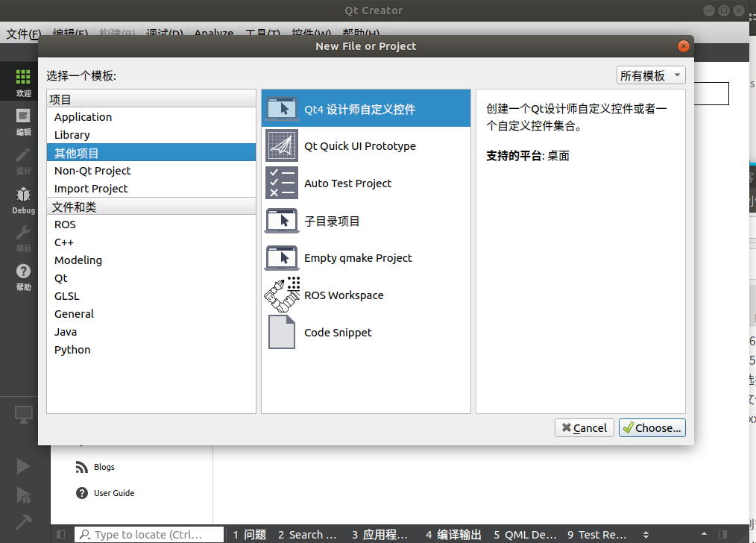Open the Search Results output tab
This screenshot has width=756, height=543.
pyautogui.click(x=307, y=534)
